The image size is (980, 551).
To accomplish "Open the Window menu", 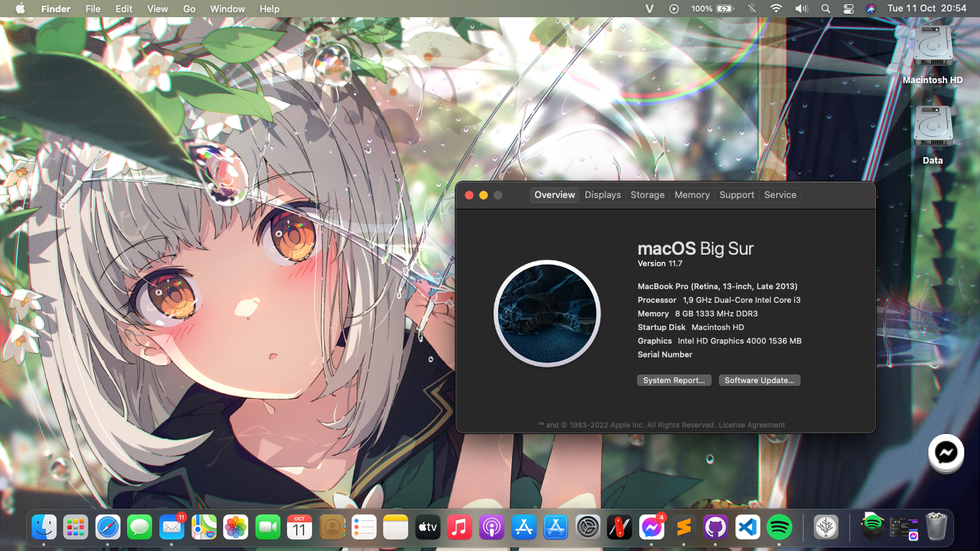I will [227, 9].
